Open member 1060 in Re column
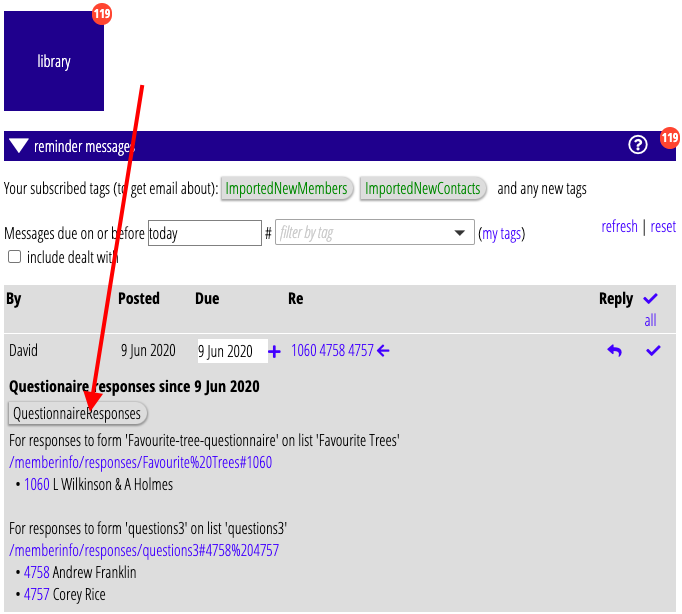Viewport: 682px width, 614px height. point(304,350)
